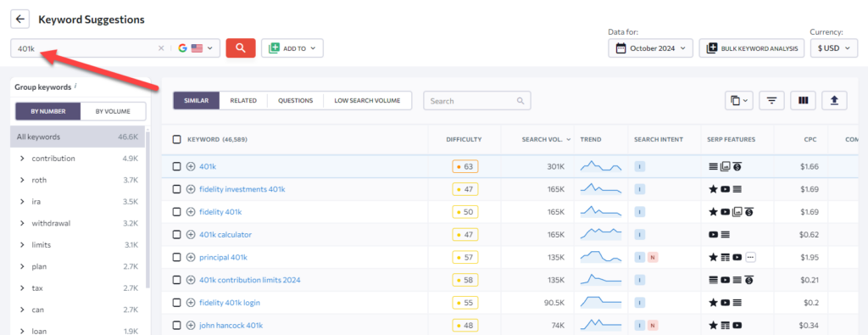
Task: Click the 401k row trend sparkline
Action: tap(601, 165)
